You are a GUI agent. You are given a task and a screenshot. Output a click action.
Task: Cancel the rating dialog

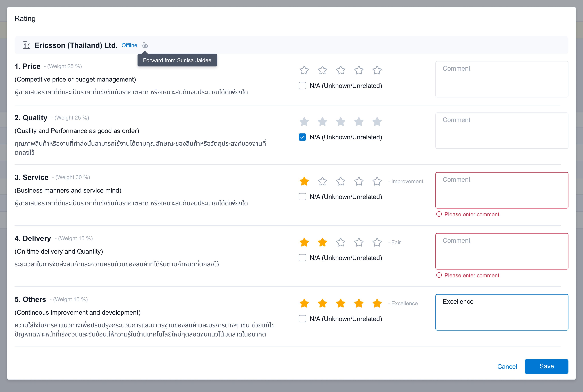(507, 367)
